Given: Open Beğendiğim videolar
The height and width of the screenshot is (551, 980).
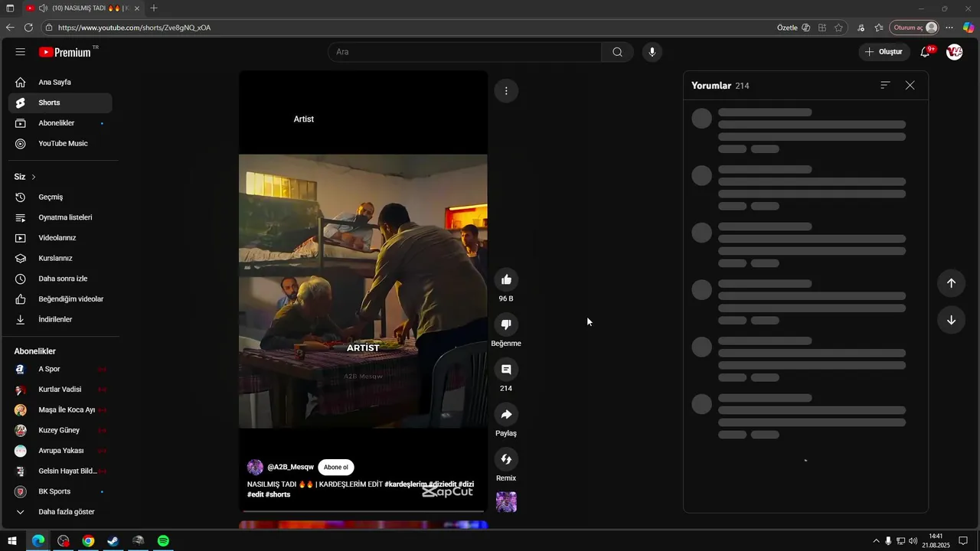Looking at the screenshot, I should 60,299.
